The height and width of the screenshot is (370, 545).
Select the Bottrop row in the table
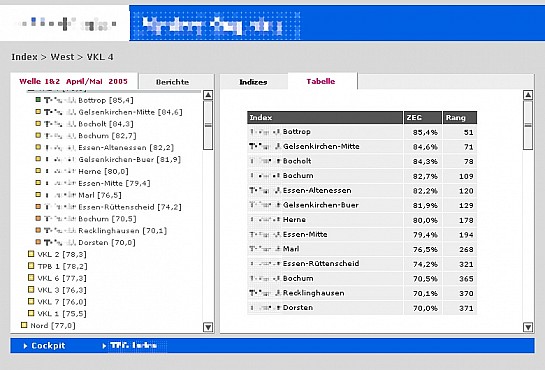(x=362, y=132)
